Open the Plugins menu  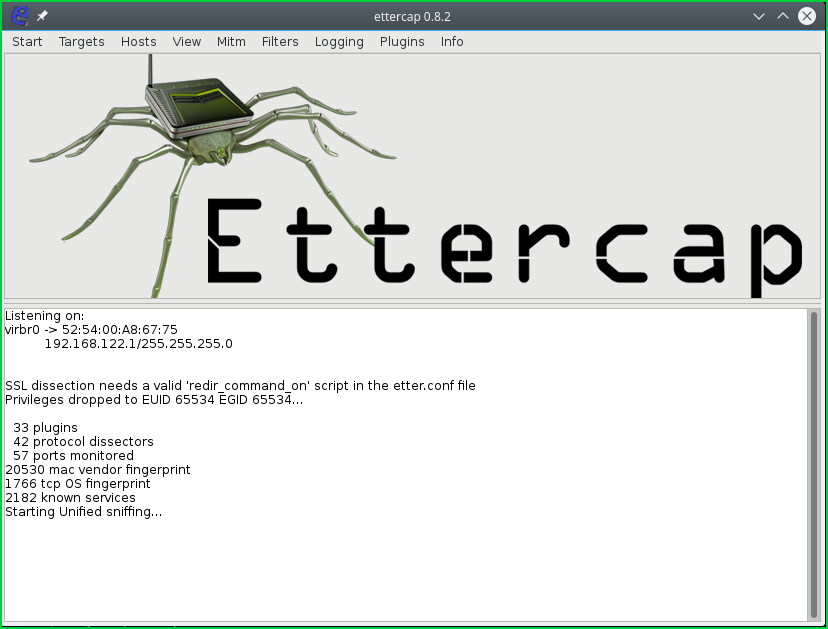pos(402,42)
